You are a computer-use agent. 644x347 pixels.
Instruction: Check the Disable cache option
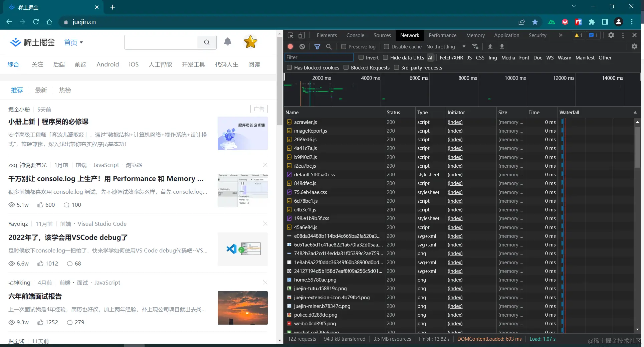387,47
